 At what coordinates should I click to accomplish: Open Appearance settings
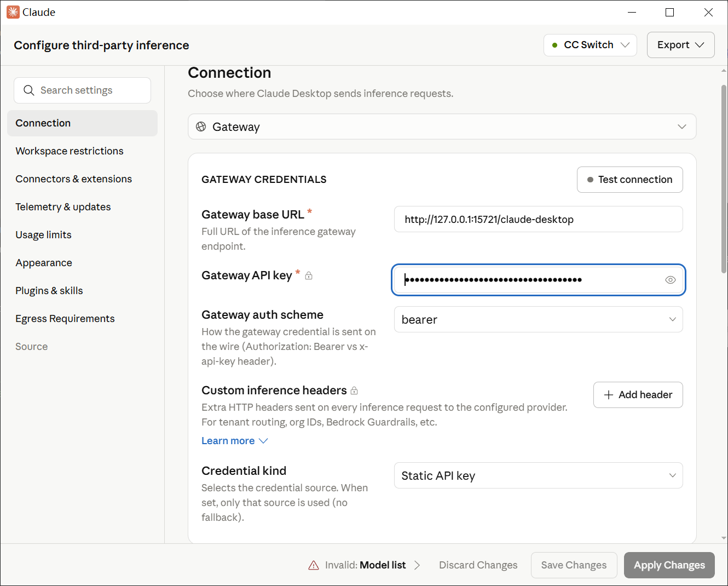(x=82, y=263)
